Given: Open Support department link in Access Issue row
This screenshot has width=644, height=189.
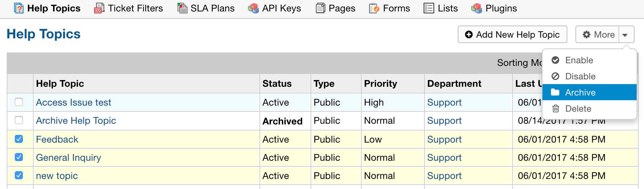Looking at the screenshot, I should 444,102.
